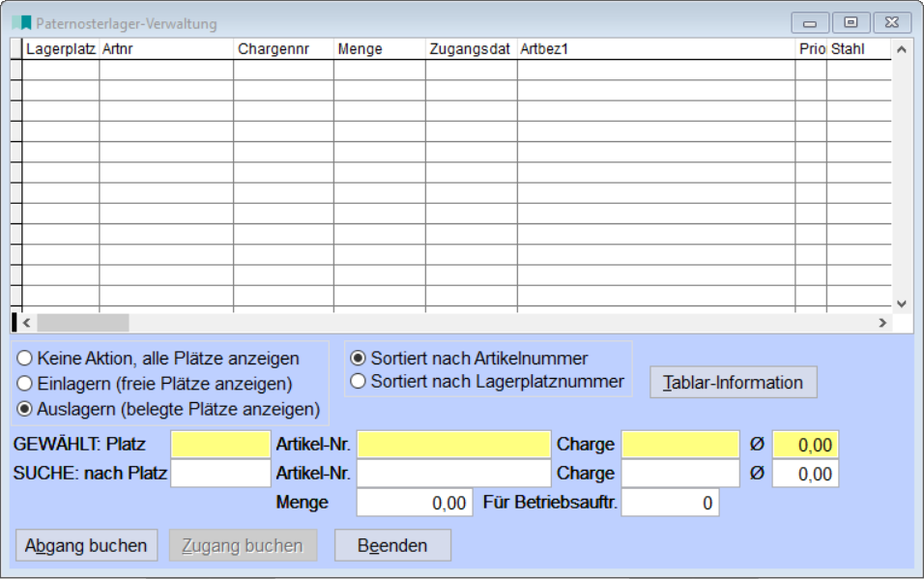Click the 'Beenden' button
This screenshot has height=579, width=924.
(392, 545)
